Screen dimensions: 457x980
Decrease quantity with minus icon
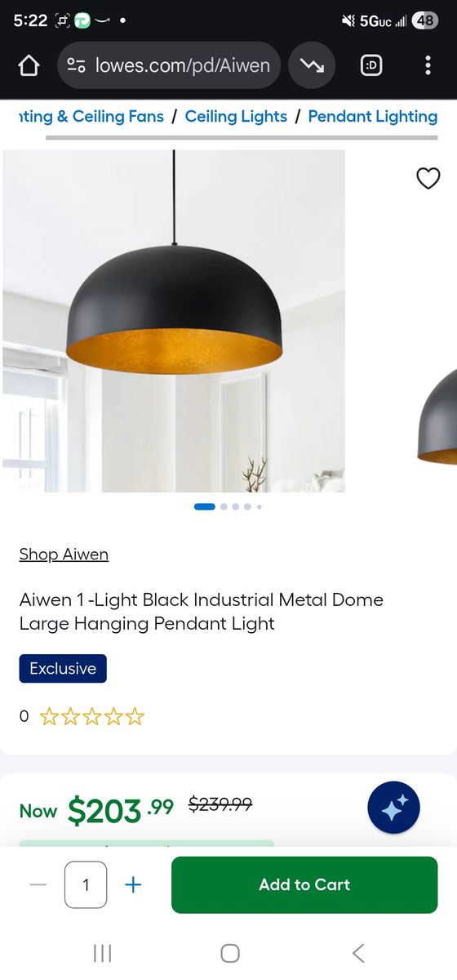pyautogui.click(x=38, y=884)
